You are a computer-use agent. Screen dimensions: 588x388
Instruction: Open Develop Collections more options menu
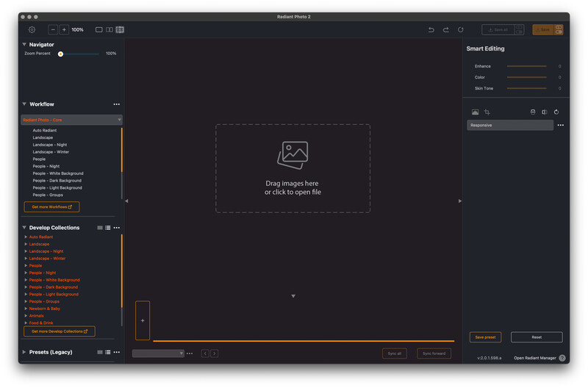[x=117, y=228]
